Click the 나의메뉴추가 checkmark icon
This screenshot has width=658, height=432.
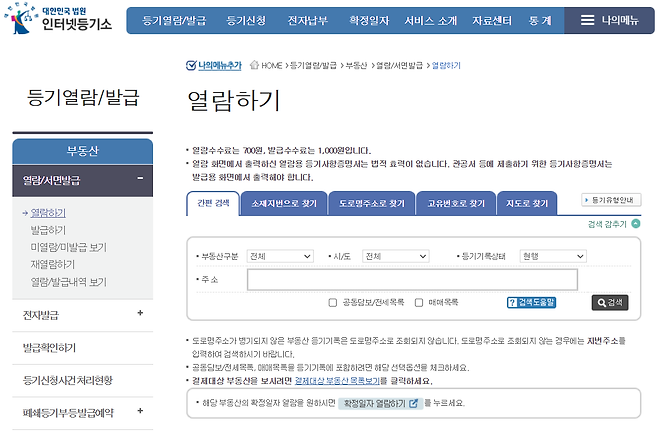[x=191, y=65]
